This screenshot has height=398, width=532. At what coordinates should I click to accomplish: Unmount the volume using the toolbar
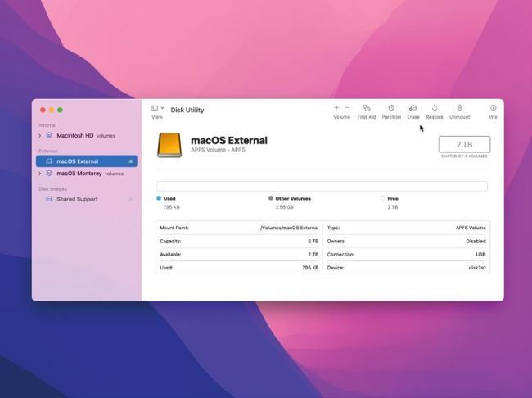click(460, 108)
